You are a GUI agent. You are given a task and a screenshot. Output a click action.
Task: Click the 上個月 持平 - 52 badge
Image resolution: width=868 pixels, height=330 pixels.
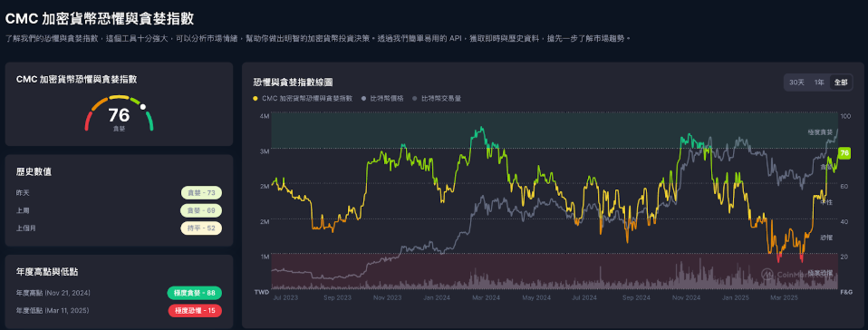201,228
